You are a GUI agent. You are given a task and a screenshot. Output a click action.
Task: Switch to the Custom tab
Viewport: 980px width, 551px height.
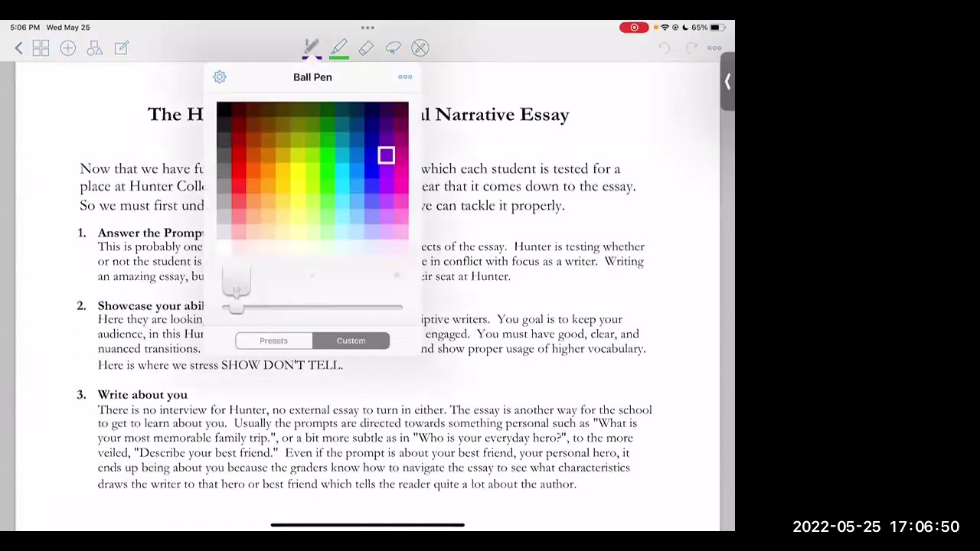point(351,341)
